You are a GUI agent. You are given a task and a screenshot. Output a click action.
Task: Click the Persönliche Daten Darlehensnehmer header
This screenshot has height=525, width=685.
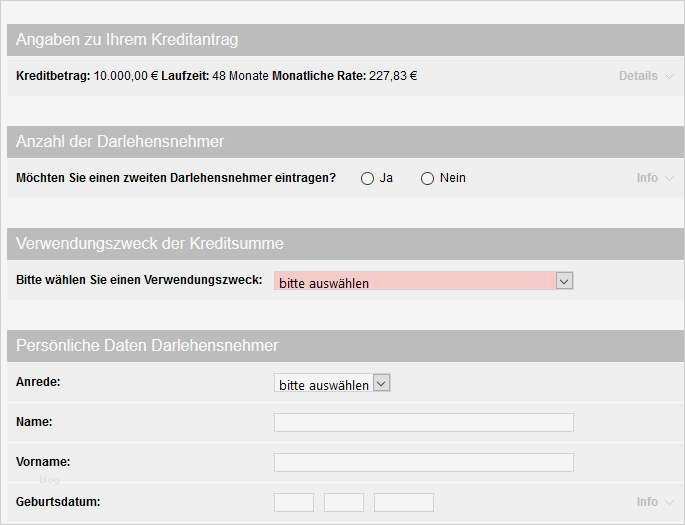147,346
